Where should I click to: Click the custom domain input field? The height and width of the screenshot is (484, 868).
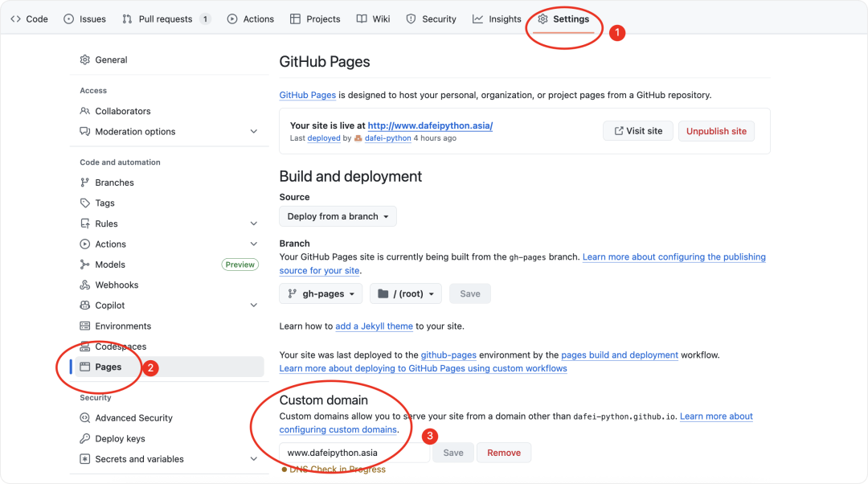pos(354,453)
